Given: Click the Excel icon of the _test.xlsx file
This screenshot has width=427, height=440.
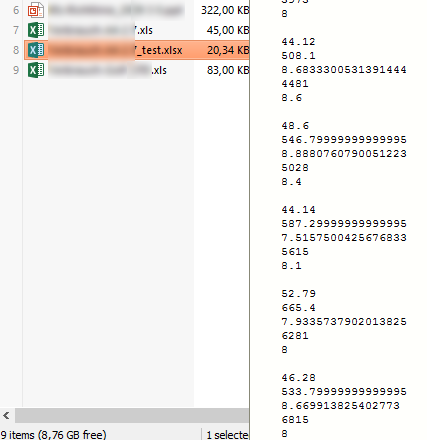Looking at the screenshot, I should pyautogui.click(x=36, y=50).
